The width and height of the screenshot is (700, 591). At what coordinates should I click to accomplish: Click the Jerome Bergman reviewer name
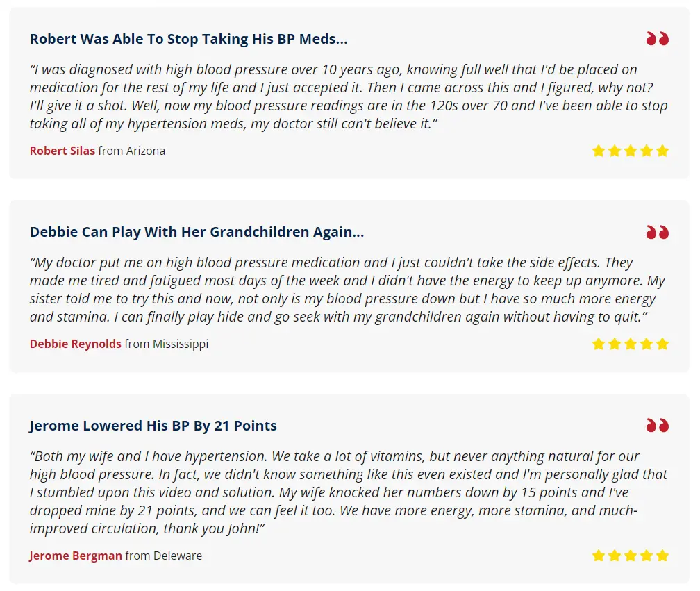click(x=76, y=556)
